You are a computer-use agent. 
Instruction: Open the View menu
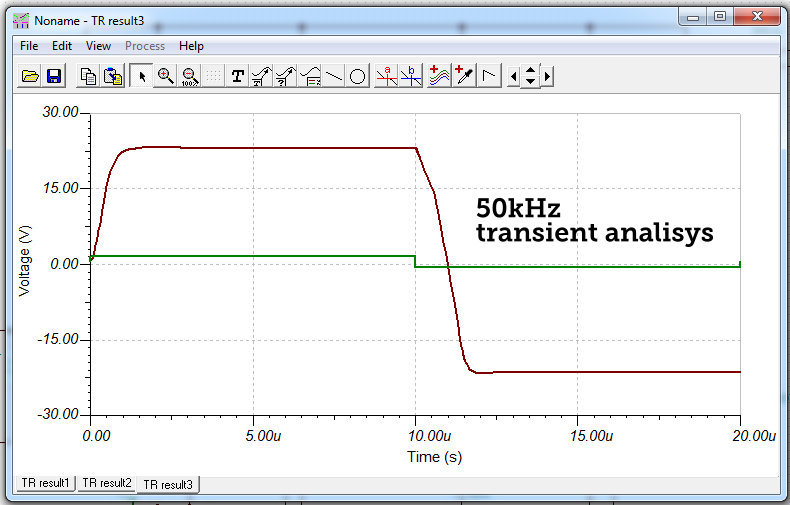pos(98,46)
